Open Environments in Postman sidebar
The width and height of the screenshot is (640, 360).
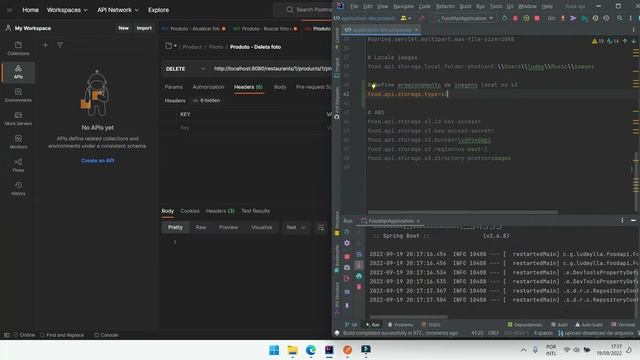18,95
